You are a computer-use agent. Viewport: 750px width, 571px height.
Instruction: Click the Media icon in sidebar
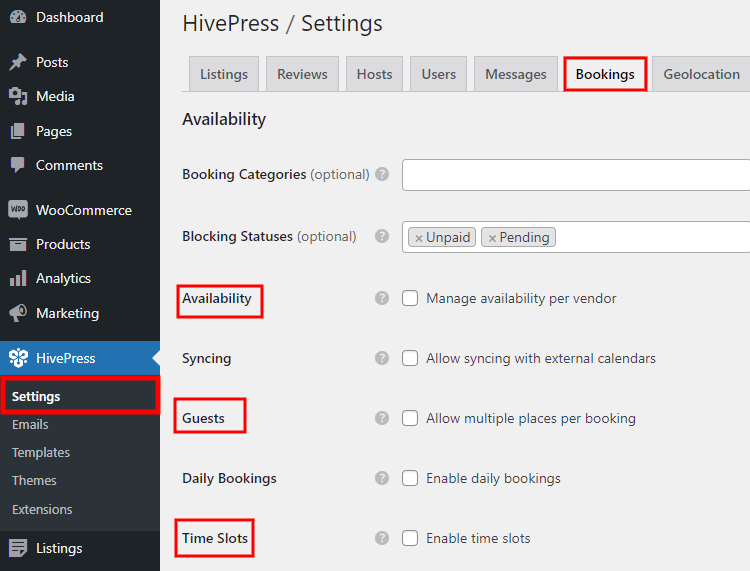tap(18, 96)
